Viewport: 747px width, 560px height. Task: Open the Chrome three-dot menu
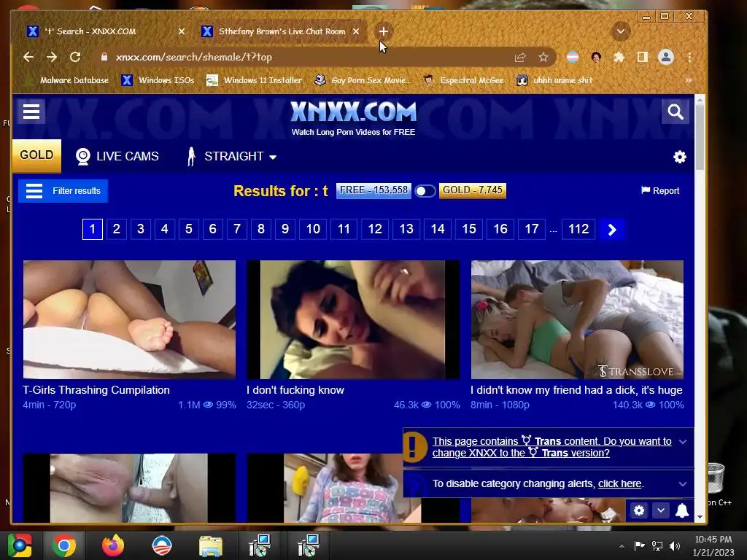689,58
